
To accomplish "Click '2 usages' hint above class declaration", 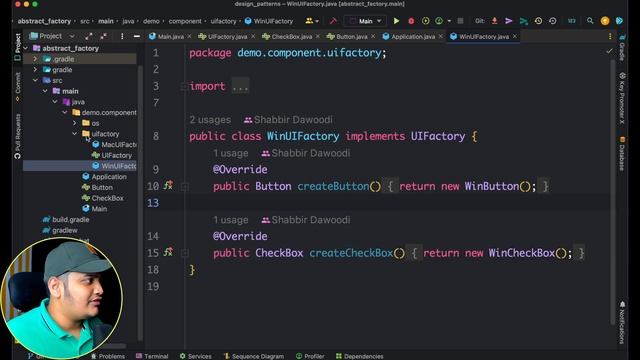I will tap(210, 120).
